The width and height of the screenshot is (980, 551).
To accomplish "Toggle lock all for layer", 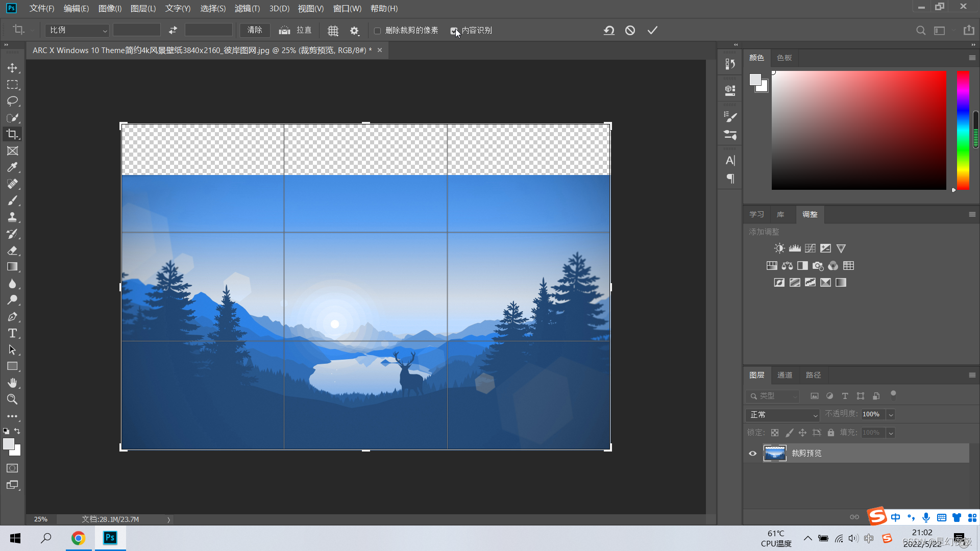I will point(831,433).
